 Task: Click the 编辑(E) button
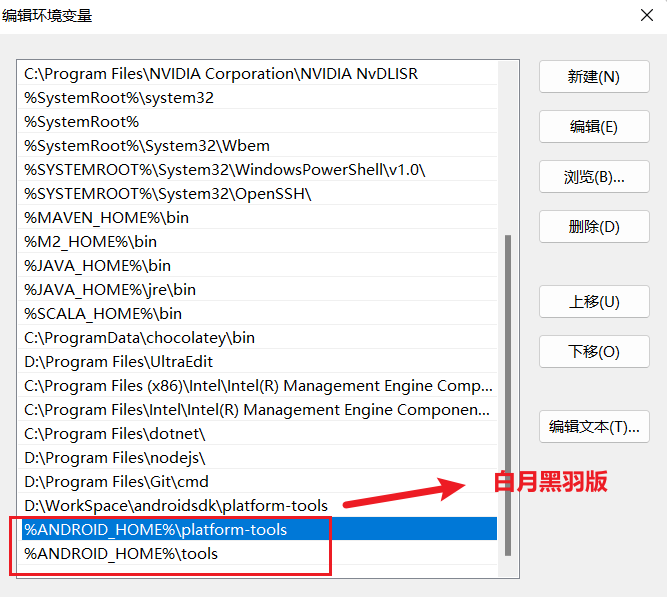coord(594,126)
